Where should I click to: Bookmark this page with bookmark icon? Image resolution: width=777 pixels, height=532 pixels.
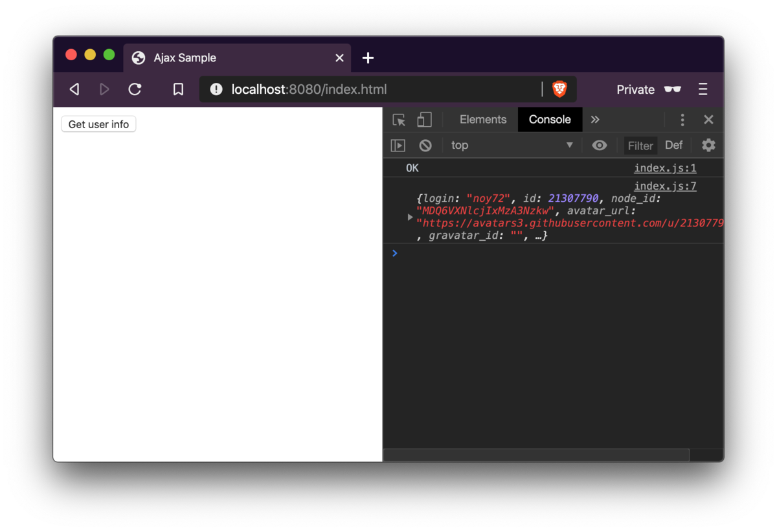(178, 89)
